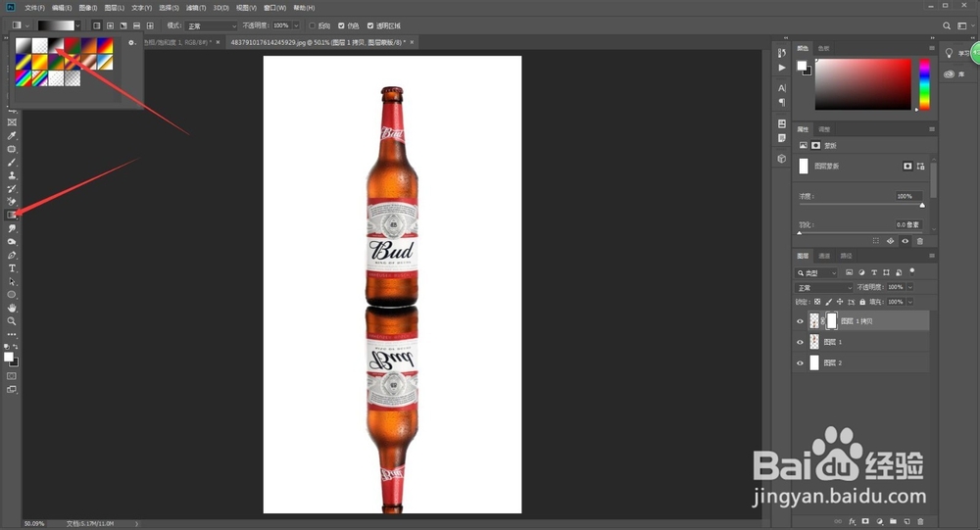This screenshot has width=980, height=530.
Task: Open the 窗口(W) menu
Action: point(274,8)
